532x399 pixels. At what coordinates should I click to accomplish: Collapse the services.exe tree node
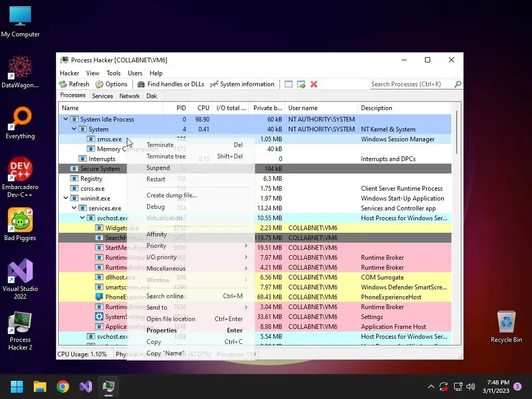74,208
